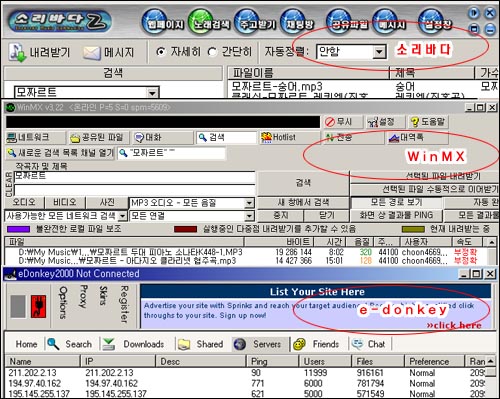Open the 사용가능한 모든 네트워크 검색 dropdown
500x399 pixels.
(x=123, y=216)
